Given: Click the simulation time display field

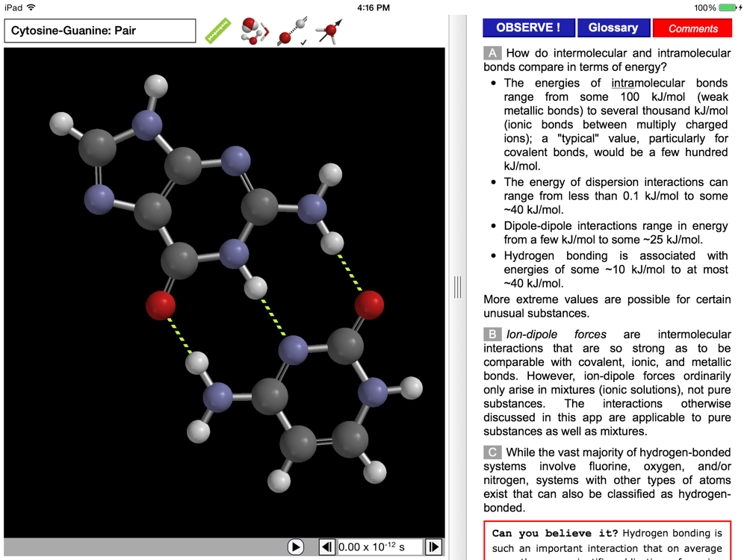Looking at the screenshot, I should (x=379, y=547).
